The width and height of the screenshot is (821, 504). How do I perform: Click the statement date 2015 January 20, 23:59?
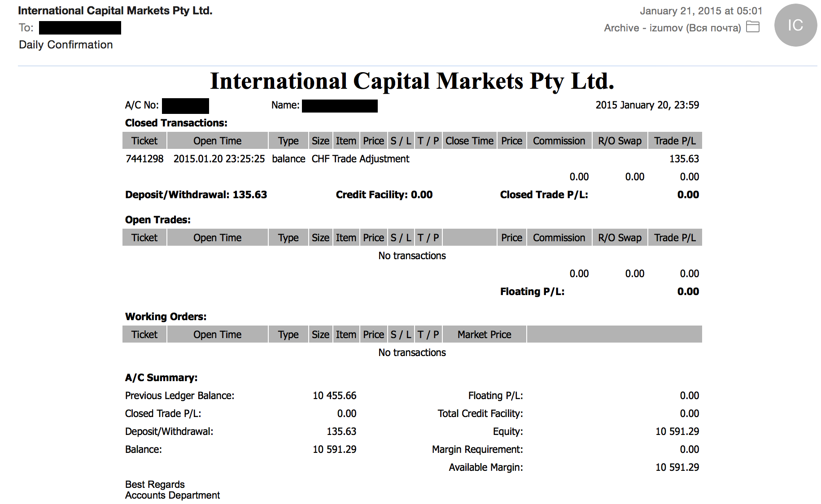647,105
